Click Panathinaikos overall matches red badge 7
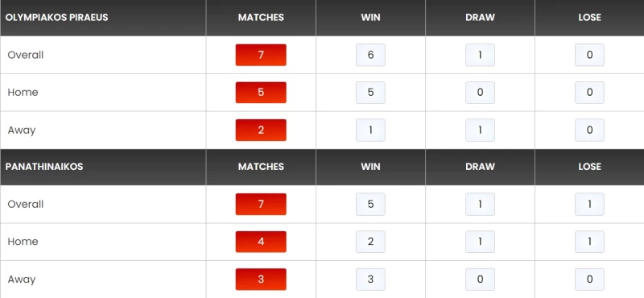This screenshot has width=644, height=298. pos(261,204)
